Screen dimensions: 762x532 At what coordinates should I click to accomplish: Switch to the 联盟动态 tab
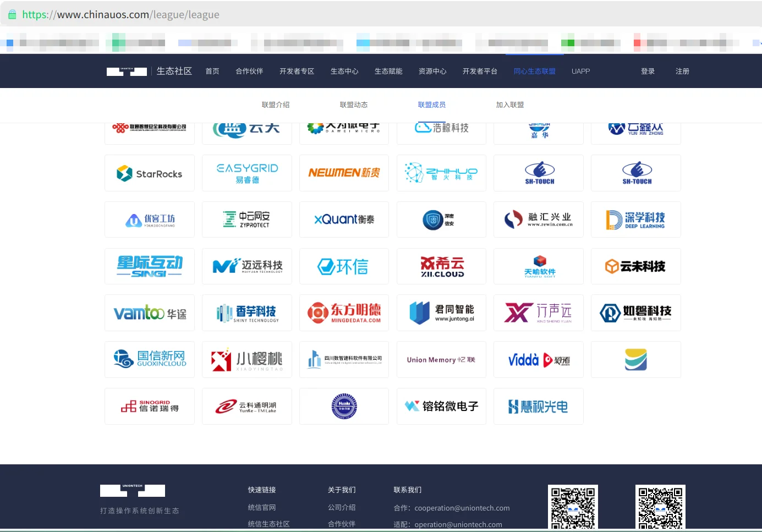[354, 105]
